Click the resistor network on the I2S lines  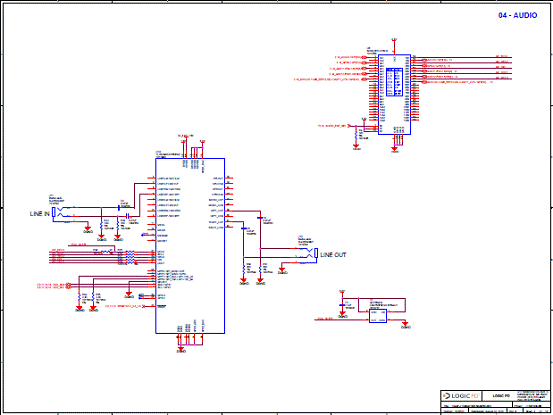coord(130,257)
